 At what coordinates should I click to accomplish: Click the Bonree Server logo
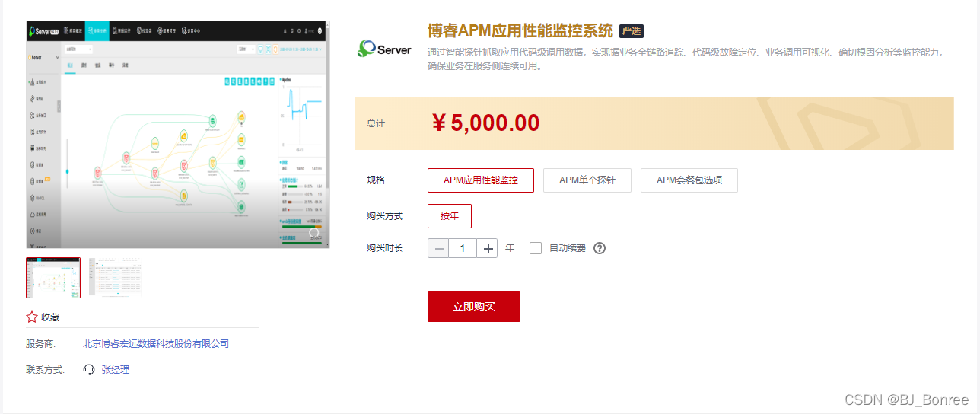pyautogui.click(x=384, y=49)
